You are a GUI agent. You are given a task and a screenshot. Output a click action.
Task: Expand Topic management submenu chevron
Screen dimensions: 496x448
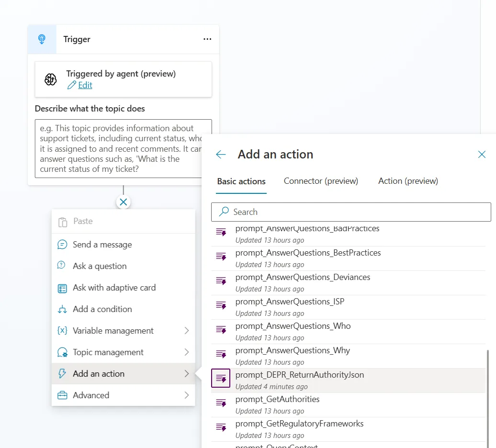tap(187, 352)
